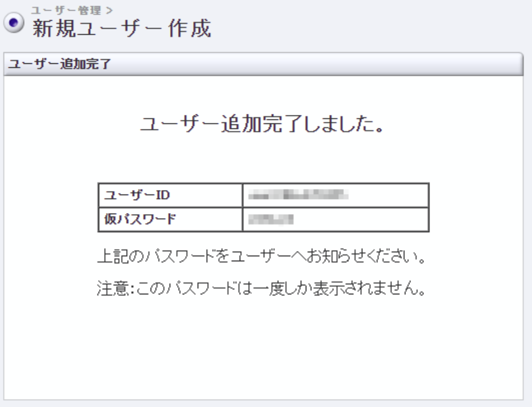The image size is (532, 407).
Task: Click the round purple bullet icon beside the title
Action: tap(14, 23)
